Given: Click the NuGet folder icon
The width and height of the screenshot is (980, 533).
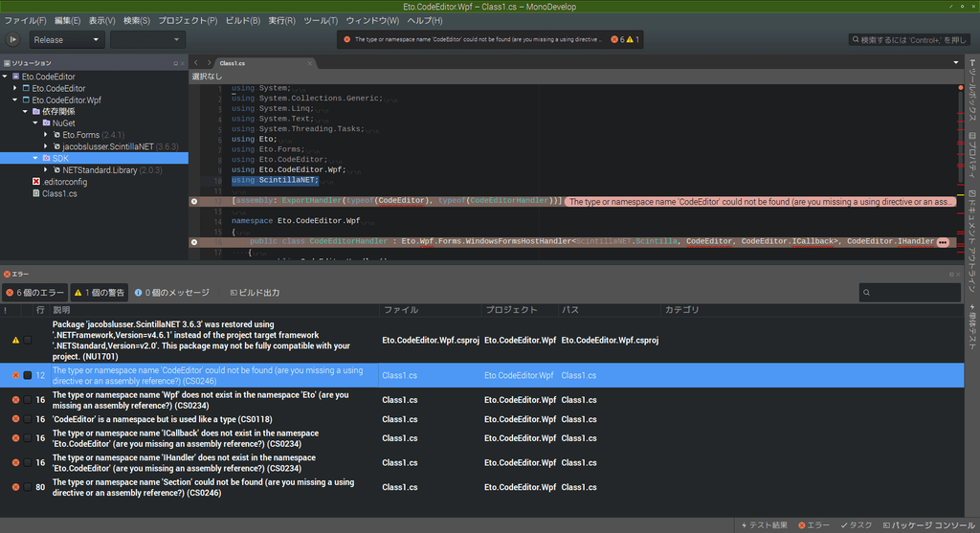Looking at the screenshot, I should pyautogui.click(x=46, y=123).
